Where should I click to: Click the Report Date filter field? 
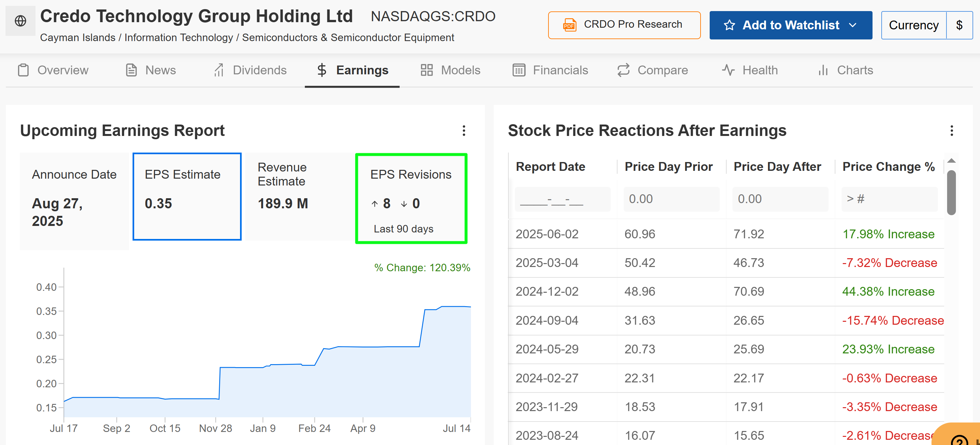tap(562, 199)
